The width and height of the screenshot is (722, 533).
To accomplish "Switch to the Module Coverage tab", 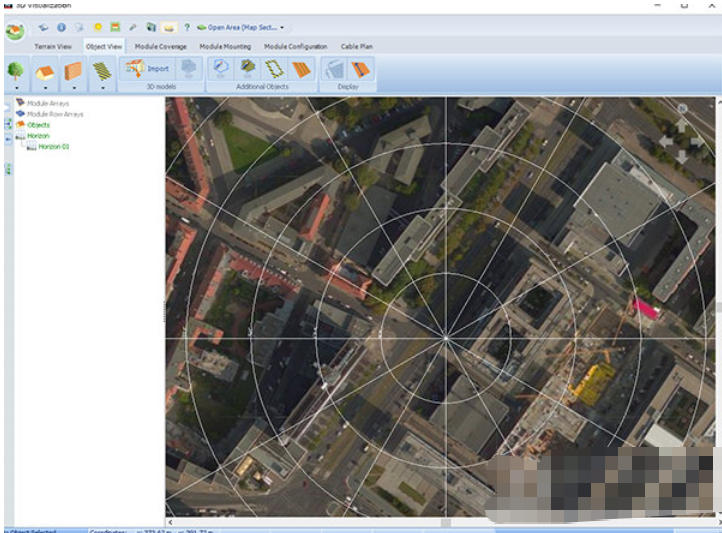I will tap(160, 46).
